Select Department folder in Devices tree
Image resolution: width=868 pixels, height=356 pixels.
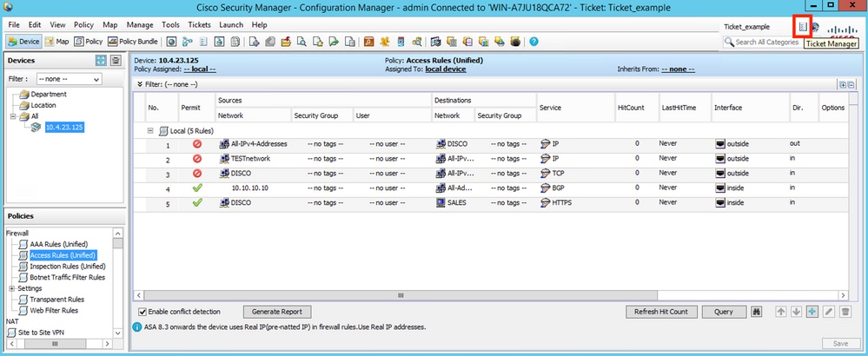49,95
